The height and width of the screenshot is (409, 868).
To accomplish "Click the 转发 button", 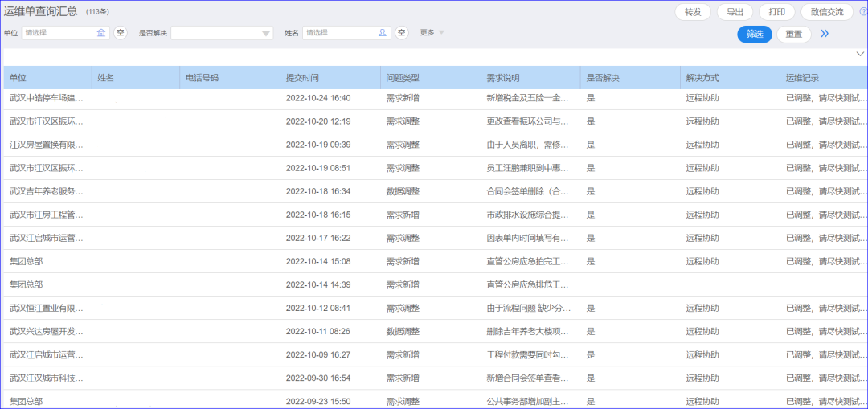I will 693,12.
